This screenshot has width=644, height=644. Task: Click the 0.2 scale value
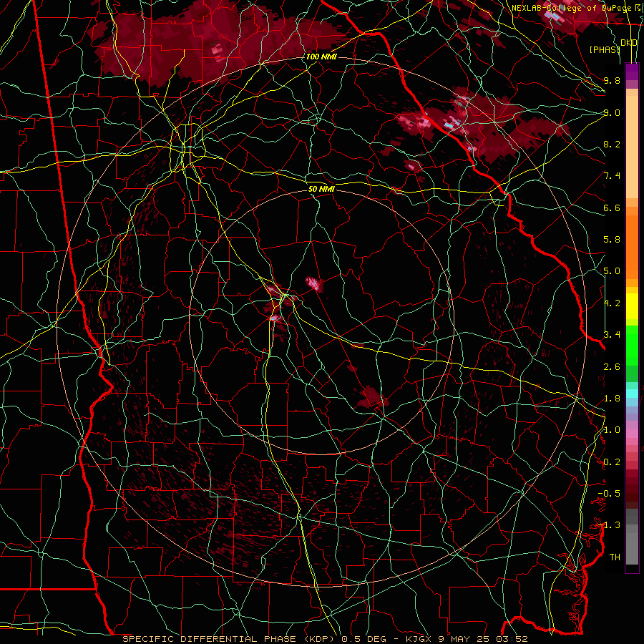[x=612, y=462]
